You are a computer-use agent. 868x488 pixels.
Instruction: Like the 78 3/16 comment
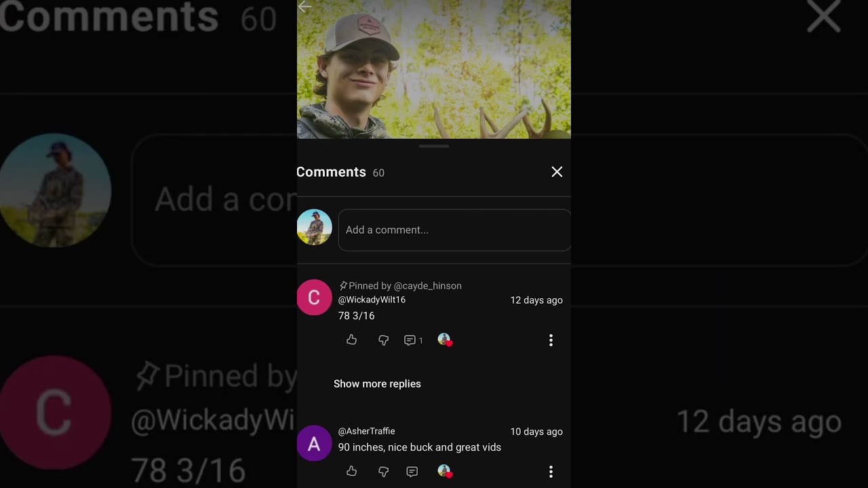pos(351,340)
